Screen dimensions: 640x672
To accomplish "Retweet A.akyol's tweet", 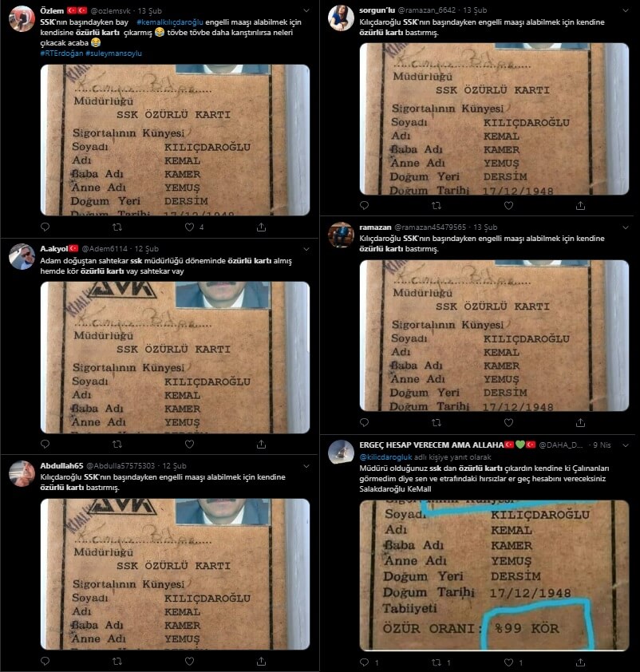I will [117, 445].
